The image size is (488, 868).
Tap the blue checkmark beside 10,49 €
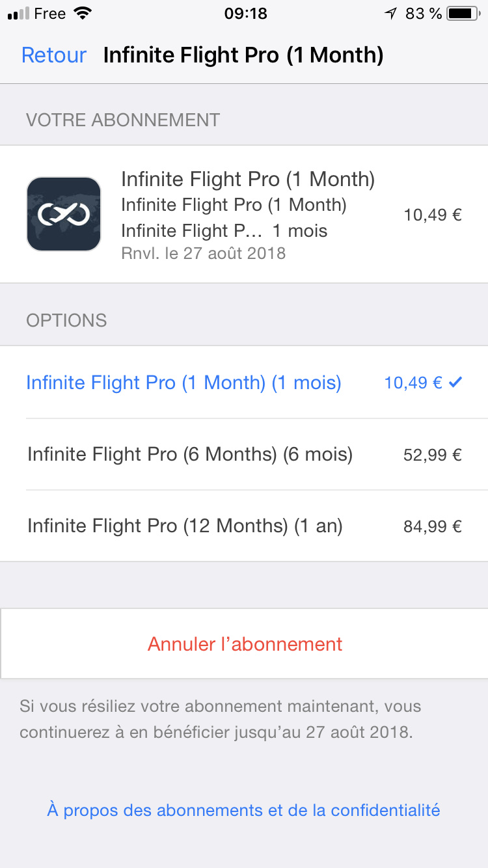coord(455,383)
